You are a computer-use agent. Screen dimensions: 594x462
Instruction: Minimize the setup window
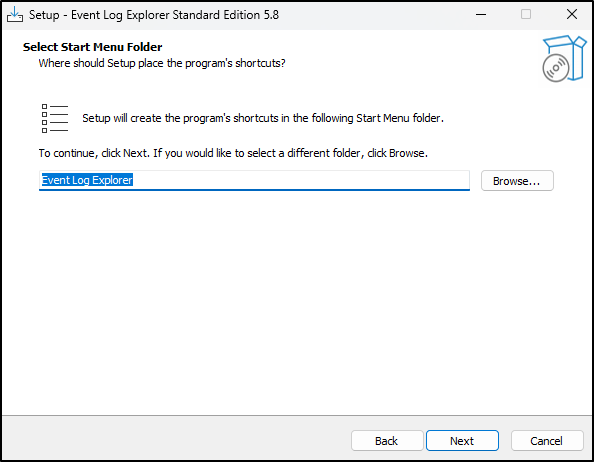pos(481,14)
